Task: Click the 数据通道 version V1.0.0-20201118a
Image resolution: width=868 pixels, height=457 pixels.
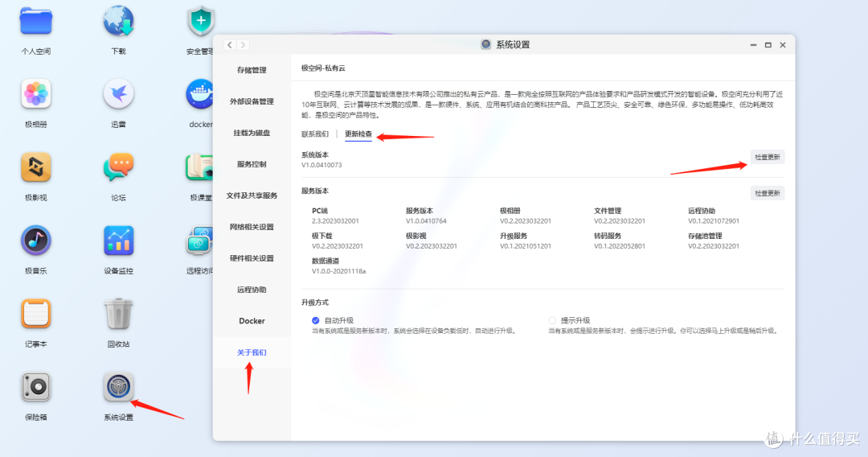Action: coord(339,271)
